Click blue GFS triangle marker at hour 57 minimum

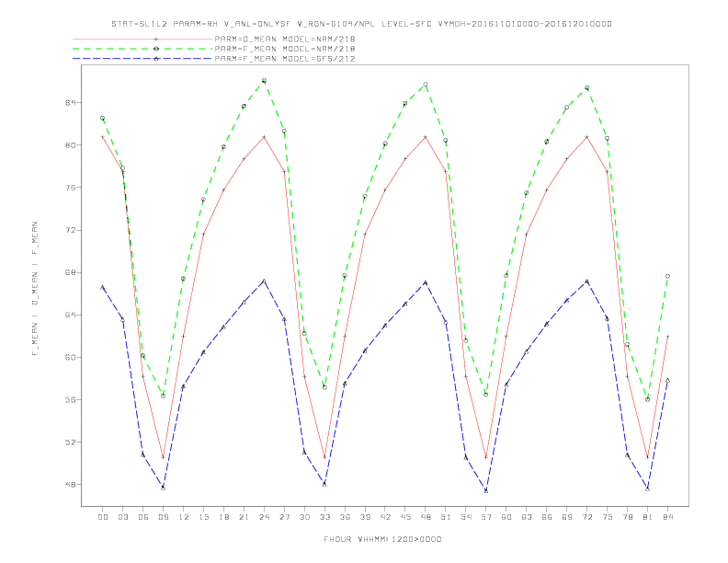(486, 490)
